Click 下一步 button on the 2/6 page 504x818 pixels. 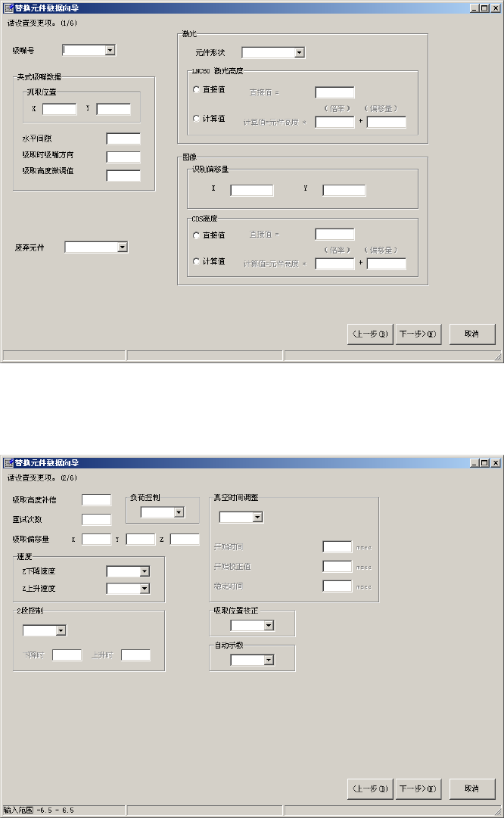(x=418, y=788)
